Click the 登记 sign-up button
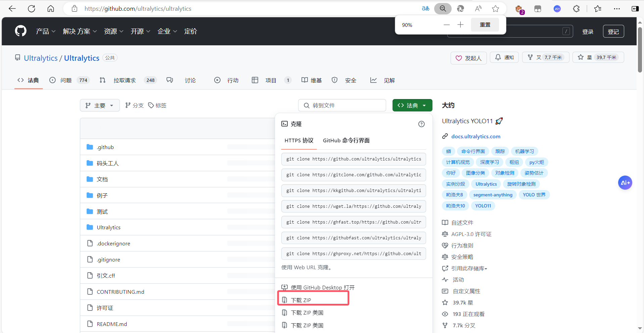Screen dimensions: 644x333 613,32
